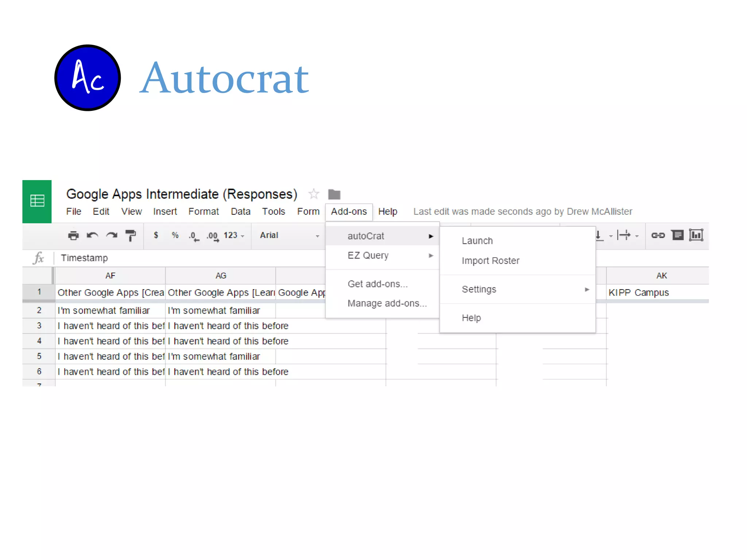
Task: Open the Edit menu
Action: [x=101, y=211]
